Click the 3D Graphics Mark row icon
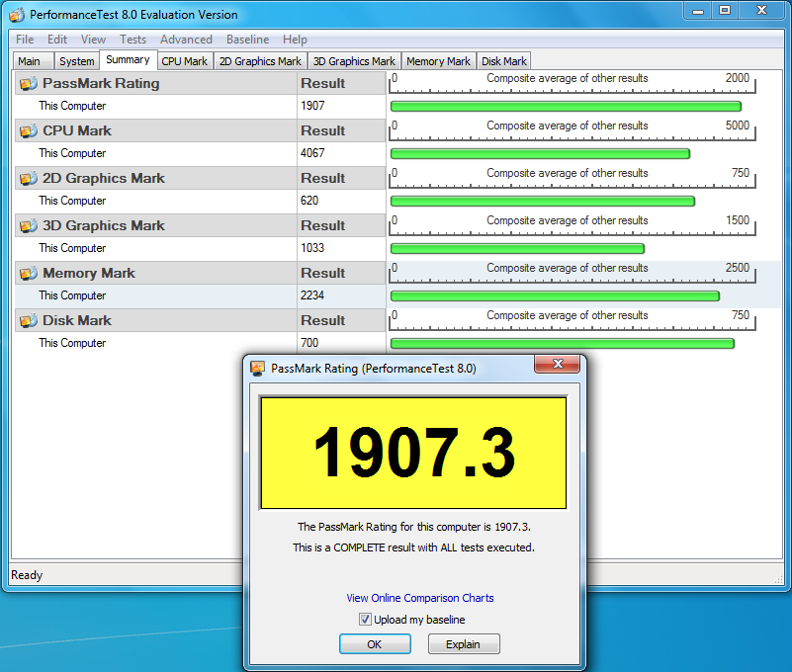This screenshot has width=792, height=672. tap(29, 225)
